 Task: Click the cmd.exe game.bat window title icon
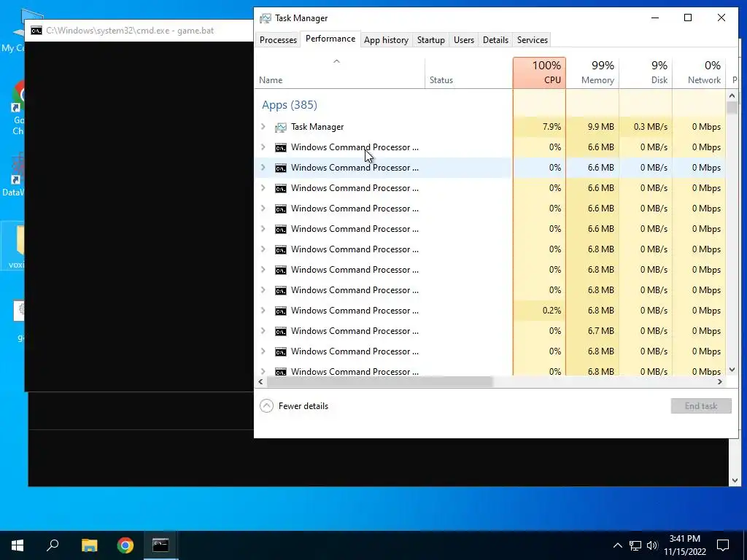pos(36,31)
